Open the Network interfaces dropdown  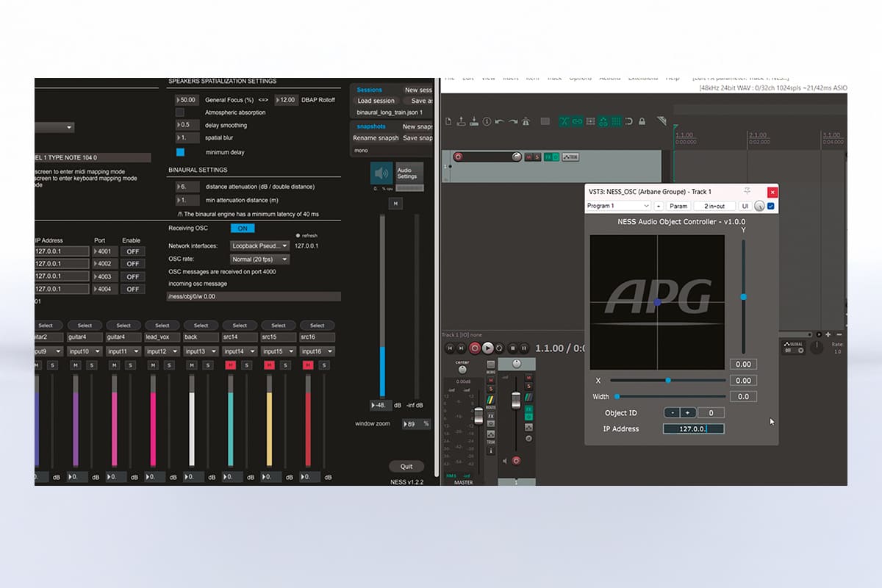point(259,245)
